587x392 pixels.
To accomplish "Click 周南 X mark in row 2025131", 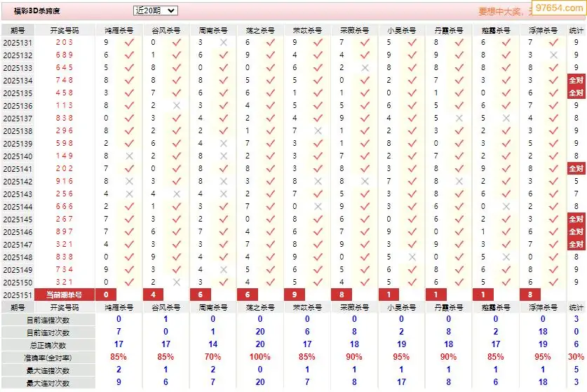I will coord(224,43).
